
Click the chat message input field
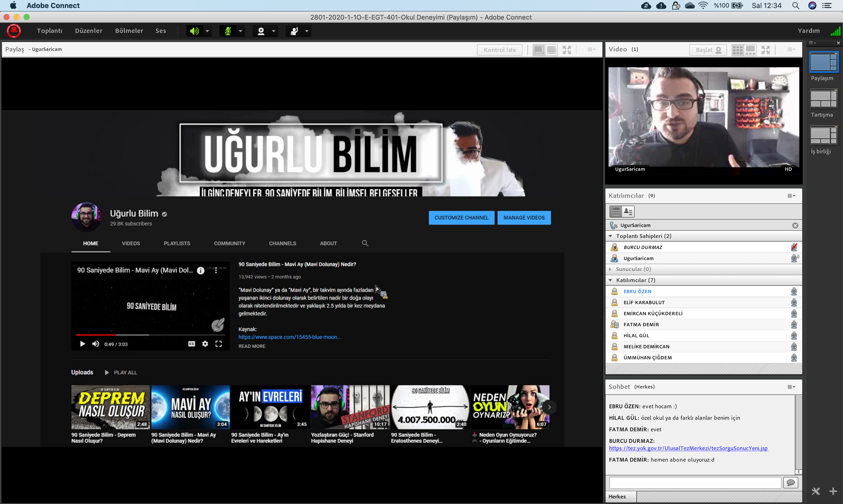[695, 483]
